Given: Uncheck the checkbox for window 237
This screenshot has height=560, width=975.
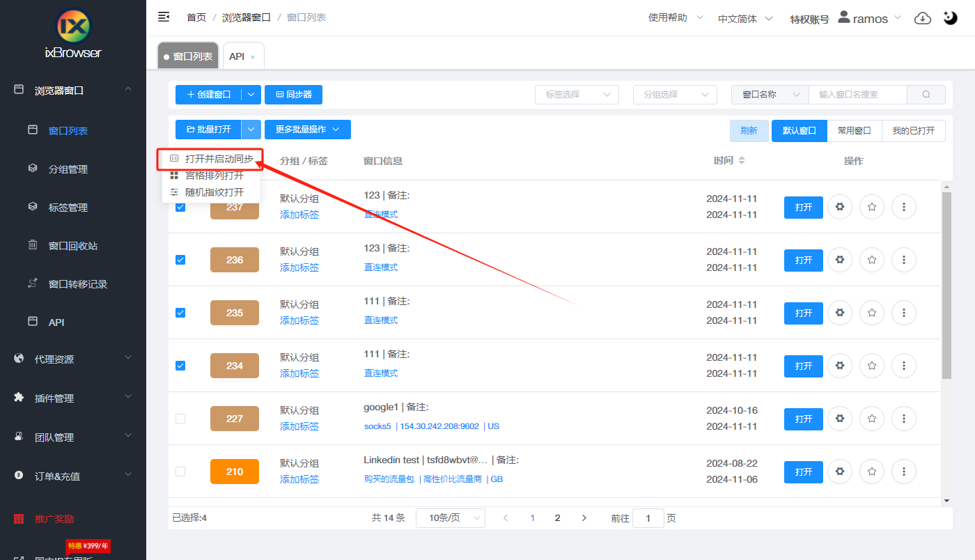Looking at the screenshot, I should point(180,207).
